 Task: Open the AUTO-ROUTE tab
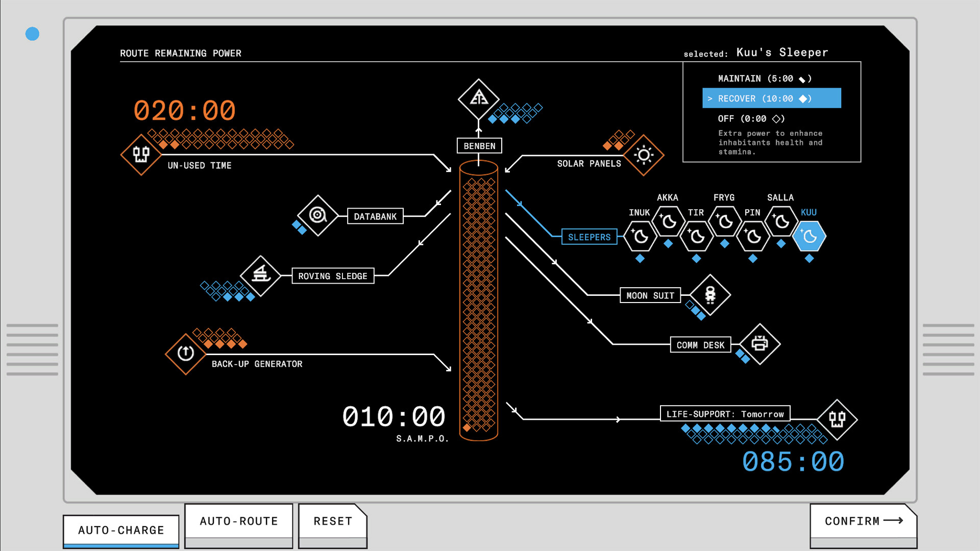tap(238, 521)
